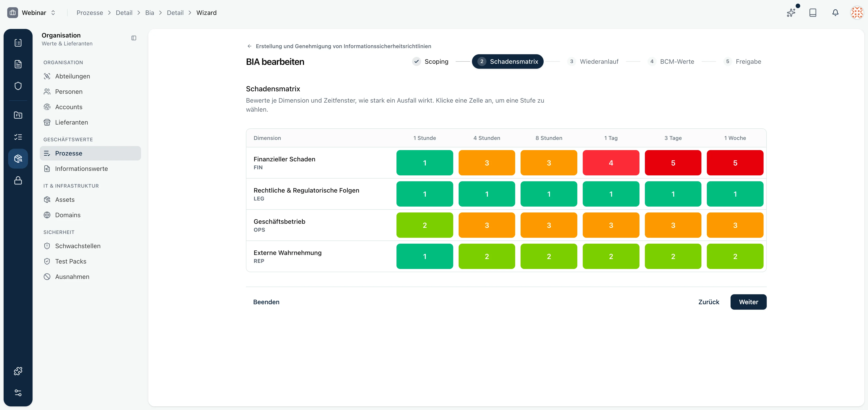
Task: Click the back arrow beside the process title
Action: 249,46
